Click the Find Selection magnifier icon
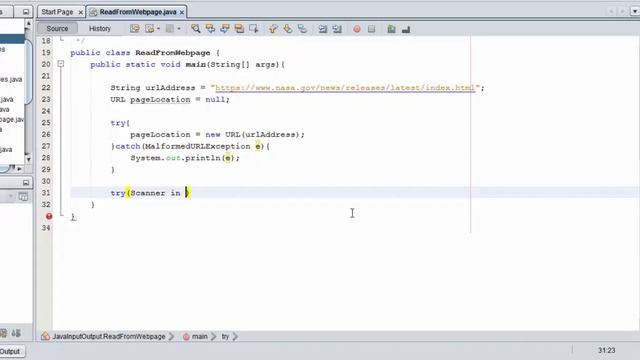The height and width of the screenshot is (360, 640). click(196, 29)
